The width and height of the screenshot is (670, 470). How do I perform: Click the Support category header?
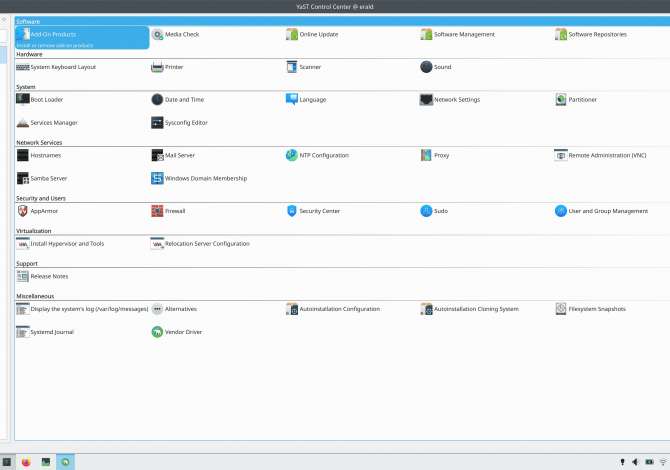coord(27,264)
